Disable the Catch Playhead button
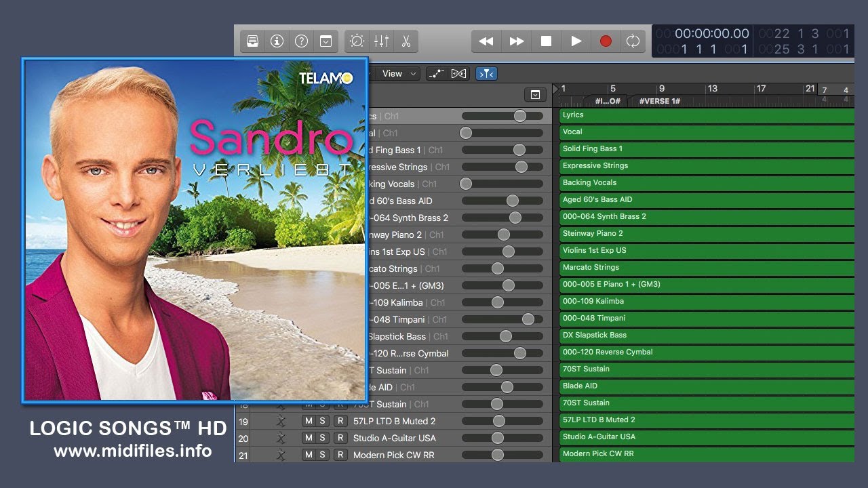Viewport: 868px width, 488px height. coord(486,73)
